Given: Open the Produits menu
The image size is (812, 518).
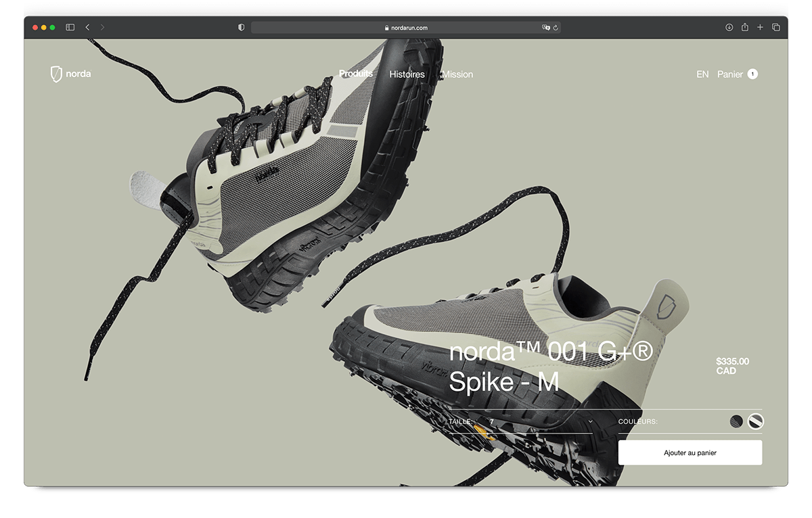Looking at the screenshot, I should coord(355,74).
